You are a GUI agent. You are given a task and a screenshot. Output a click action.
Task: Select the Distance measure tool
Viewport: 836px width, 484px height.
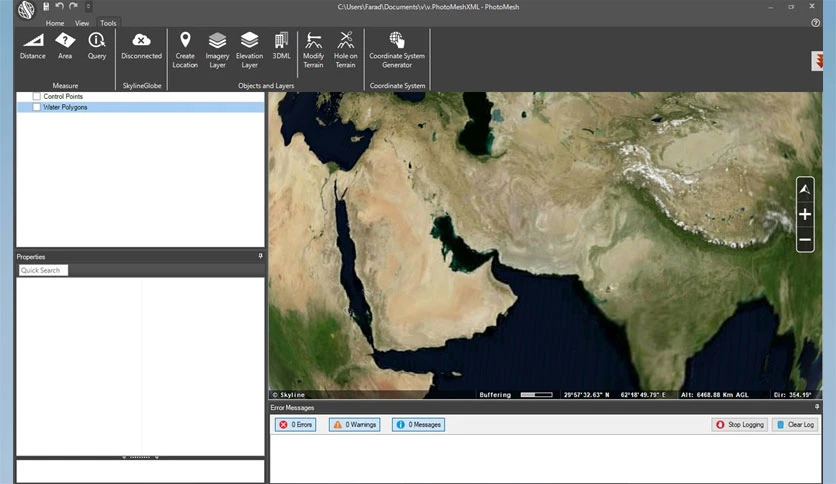33,46
